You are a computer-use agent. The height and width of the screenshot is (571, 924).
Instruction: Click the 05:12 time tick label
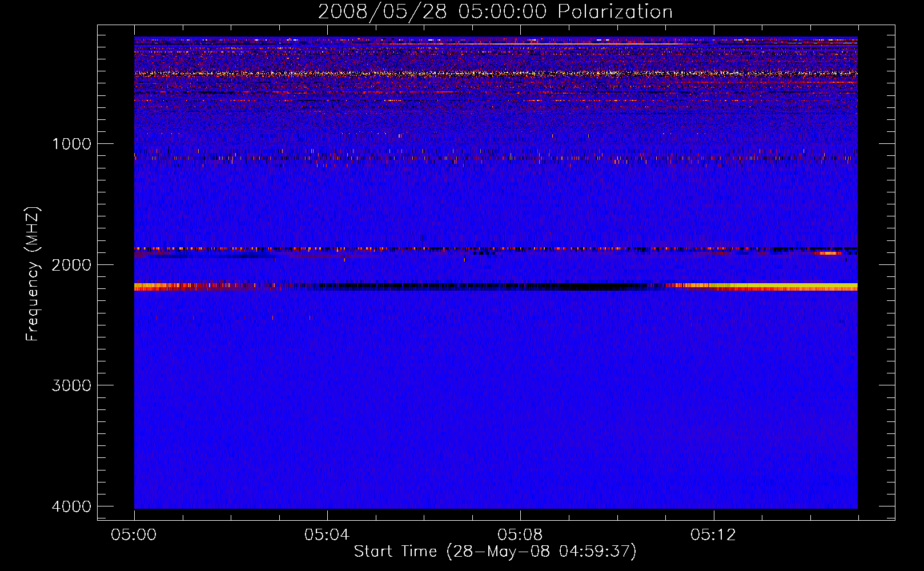coord(713,535)
